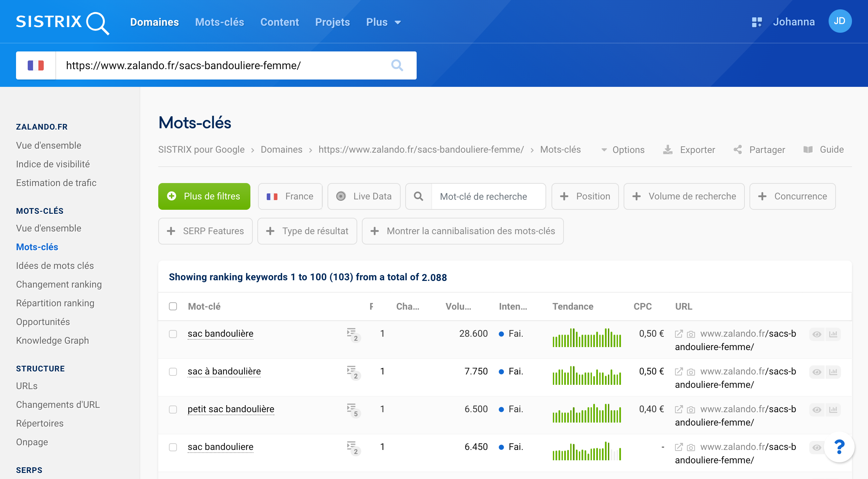Click SISTRIX pour Google breadcrumb link

pos(202,149)
